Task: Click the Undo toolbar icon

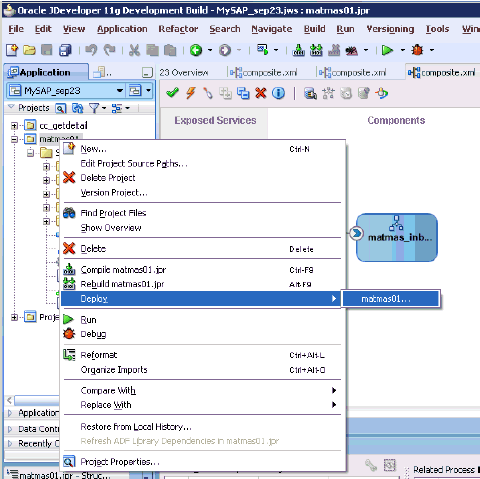Action: [x=91, y=50]
